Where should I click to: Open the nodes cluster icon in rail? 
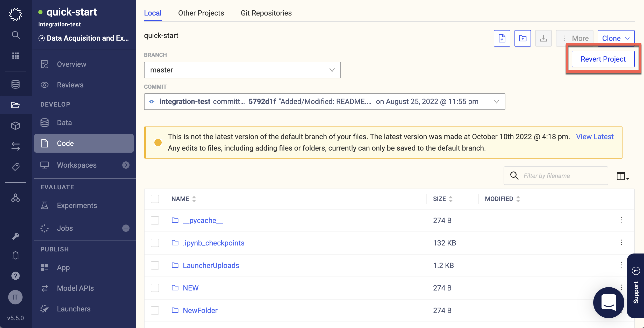point(16,198)
